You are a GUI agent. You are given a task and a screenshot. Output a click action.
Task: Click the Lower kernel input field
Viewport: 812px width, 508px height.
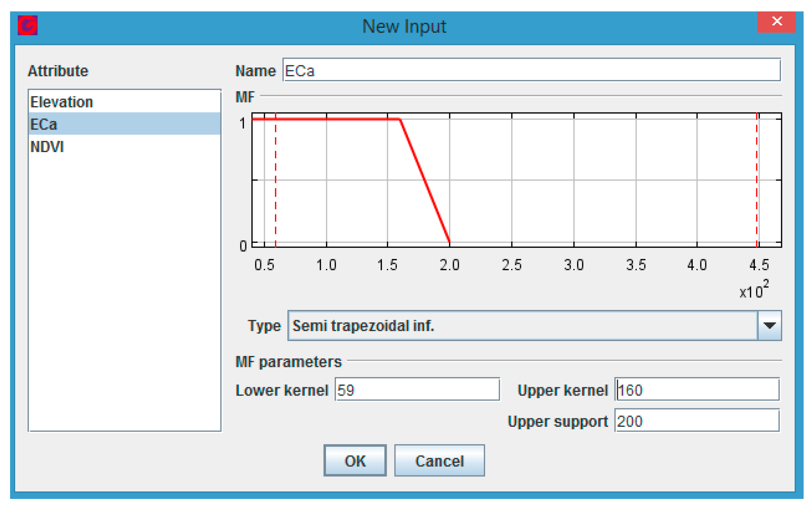pos(417,390)
